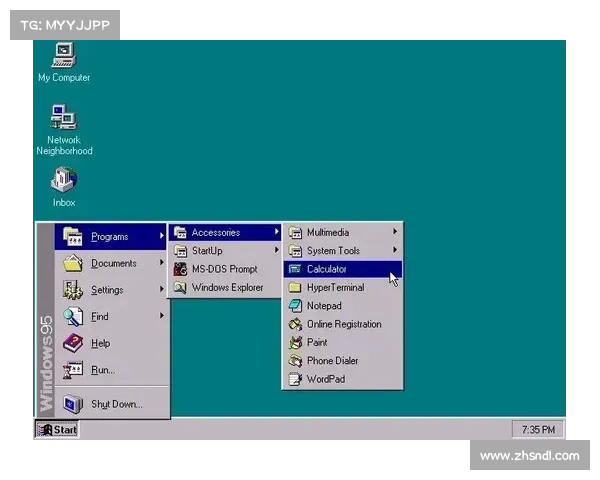Select the My Computer label text
The image size is (600, 480).
[x=64, y=78]
